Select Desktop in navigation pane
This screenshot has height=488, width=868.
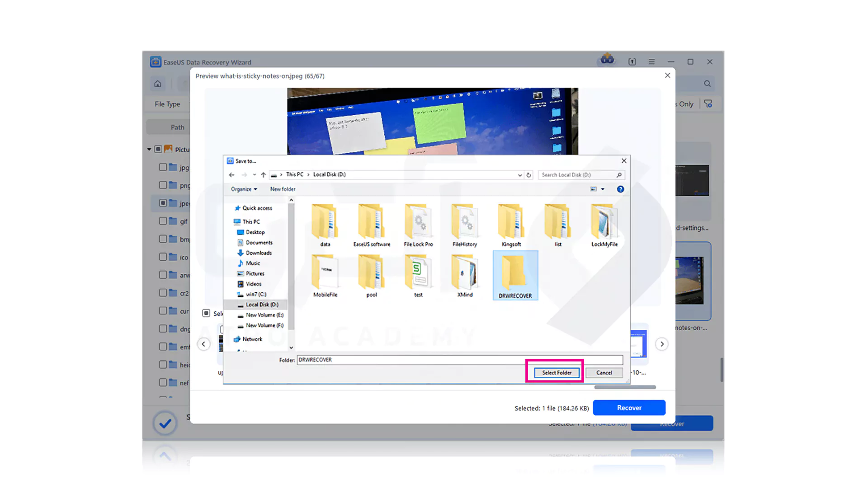coord(251,232)
